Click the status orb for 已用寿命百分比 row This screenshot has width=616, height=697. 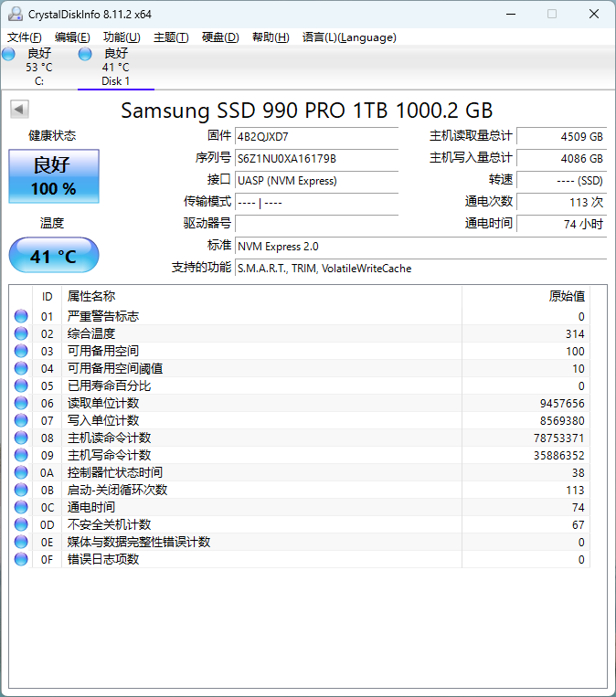click(x=21, y=385)
